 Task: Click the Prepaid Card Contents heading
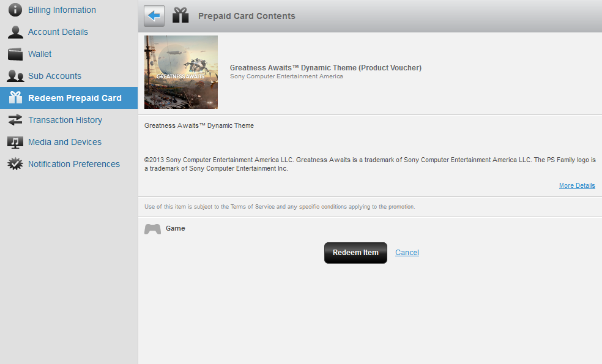(x=247, y=16)
